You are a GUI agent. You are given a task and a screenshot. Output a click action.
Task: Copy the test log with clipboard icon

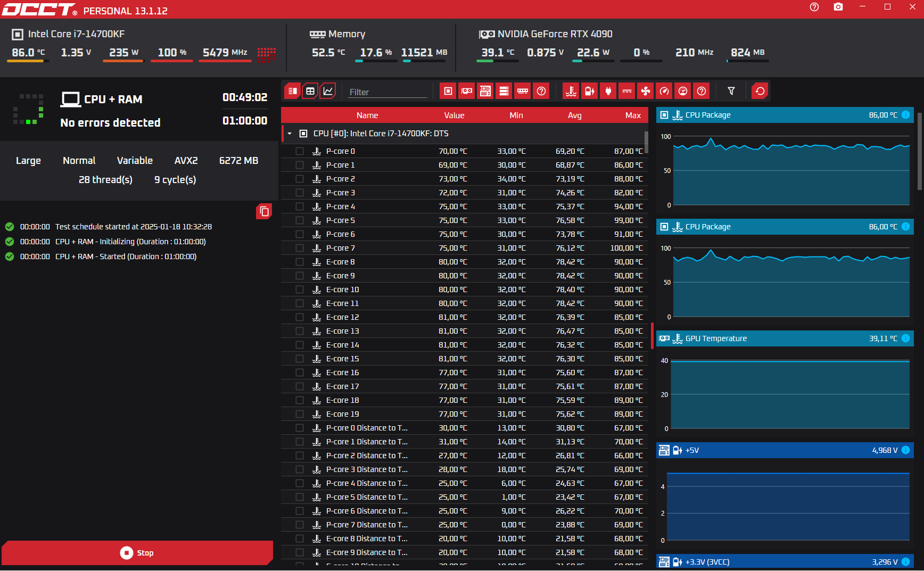pyautogui.click(x=264, y=211)
